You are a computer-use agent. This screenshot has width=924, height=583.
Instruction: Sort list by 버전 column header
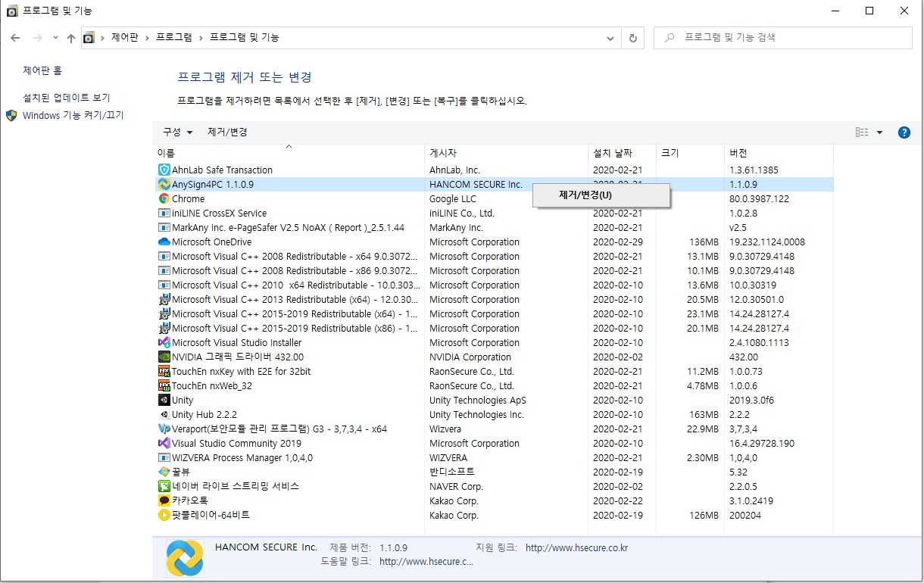(779, 153)
